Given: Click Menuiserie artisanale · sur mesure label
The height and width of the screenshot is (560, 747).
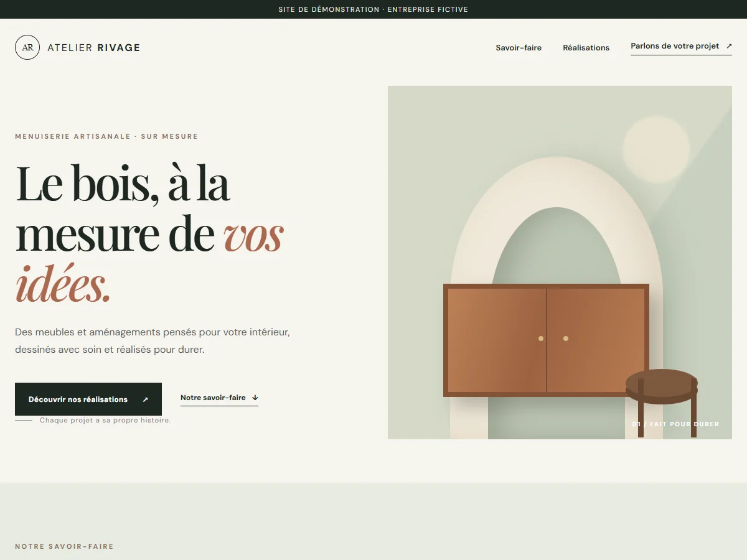Looking at the screenshot, I should coord(106,136).
